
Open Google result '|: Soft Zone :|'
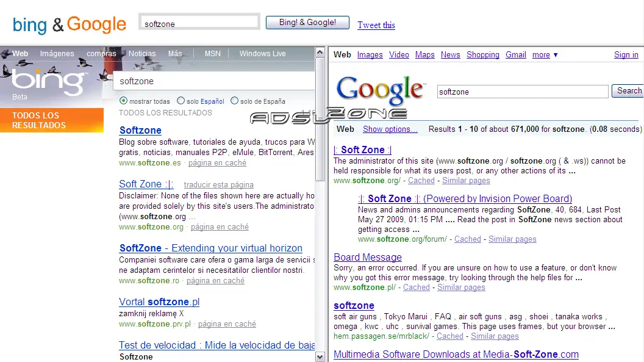click(x=363, y=150)
